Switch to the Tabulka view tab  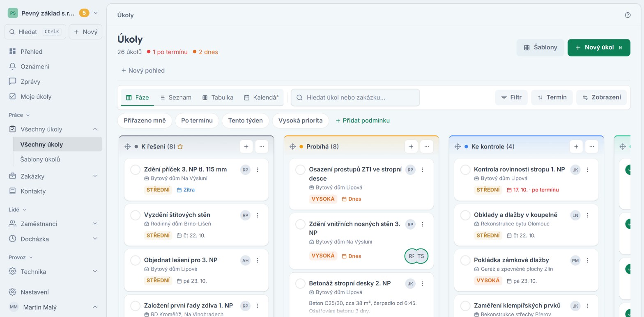click(x=218, y=98)
